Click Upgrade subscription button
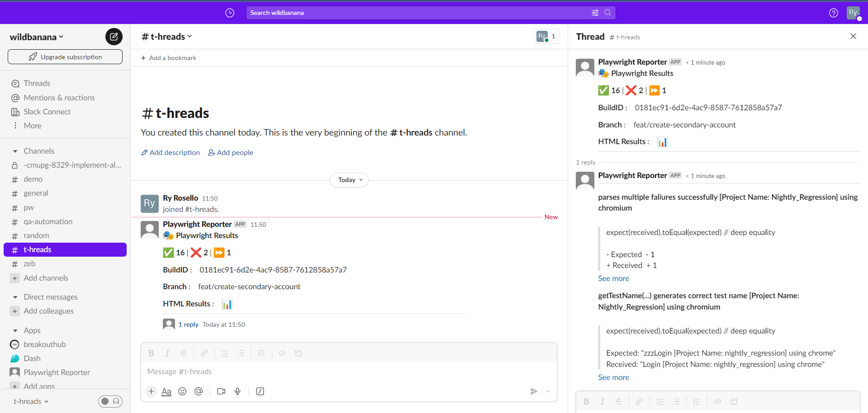The width and height of the screenshot is (868, 413). click(x=65, y=57)
